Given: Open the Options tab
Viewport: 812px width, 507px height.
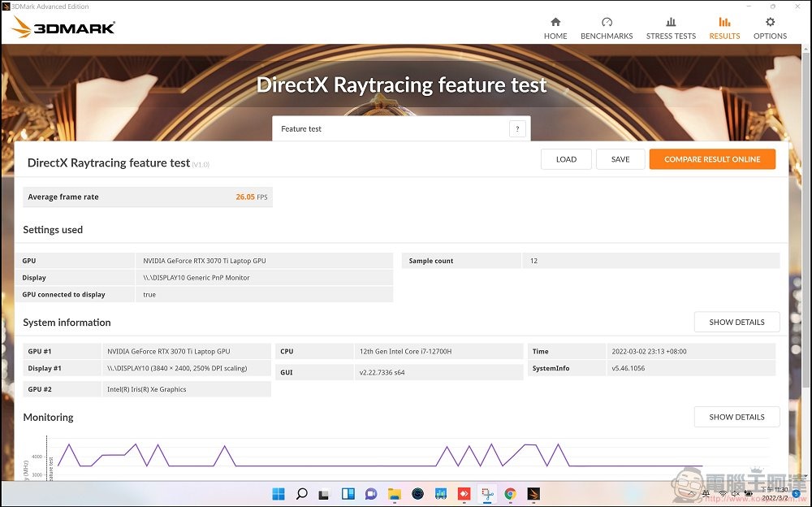Looking at the screenshot, I should click(770, 28).
